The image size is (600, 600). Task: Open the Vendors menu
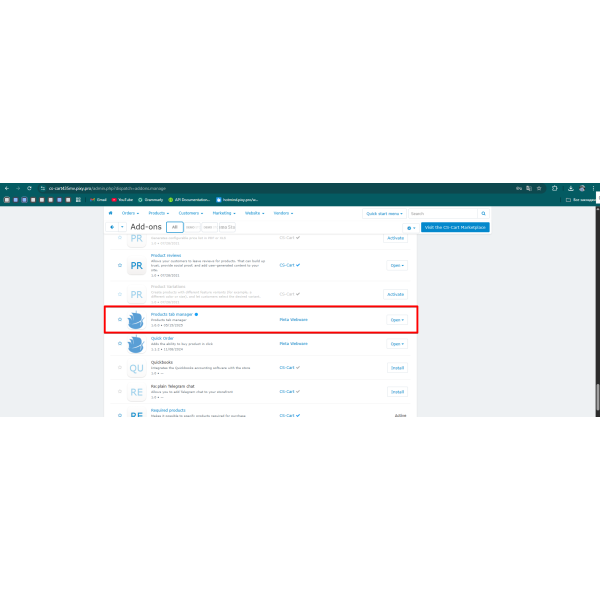point(283,213)
